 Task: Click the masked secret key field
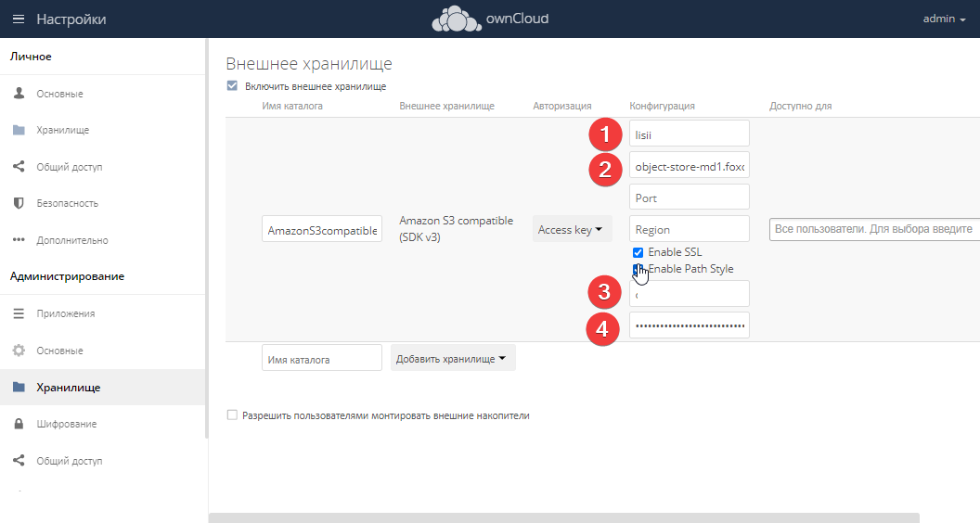pos(690,325)
